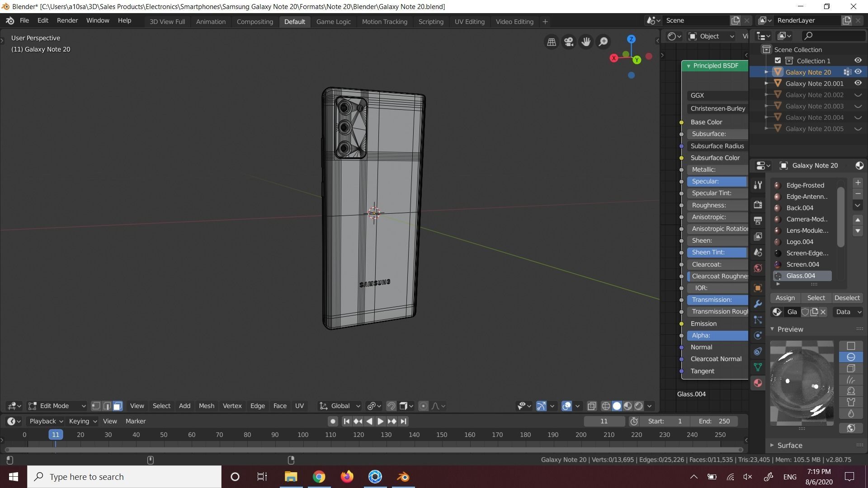Toggle Collection 1 eye visibility
This screenshot has width=868, height=488.
(858, 61)
